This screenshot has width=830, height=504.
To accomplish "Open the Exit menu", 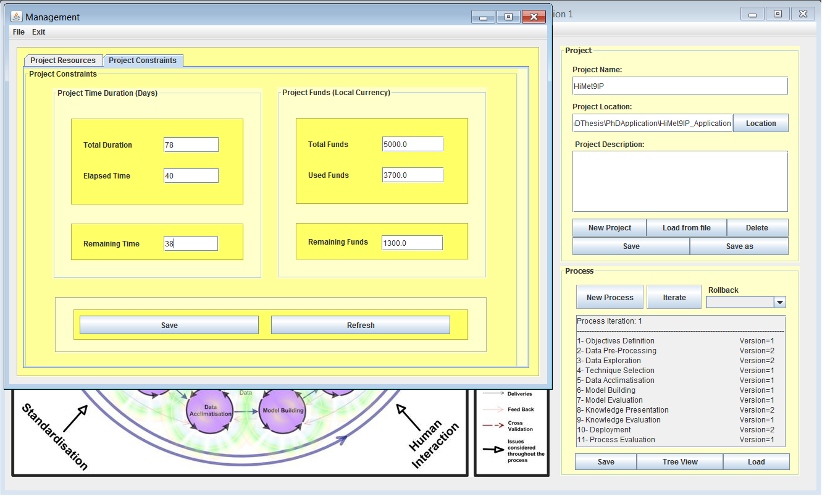I will pos(38,32).
